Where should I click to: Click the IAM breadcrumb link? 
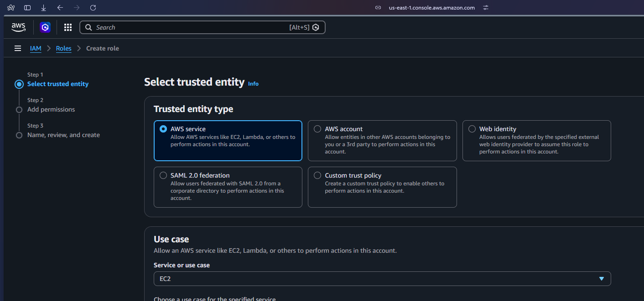(x=36, y=48)
